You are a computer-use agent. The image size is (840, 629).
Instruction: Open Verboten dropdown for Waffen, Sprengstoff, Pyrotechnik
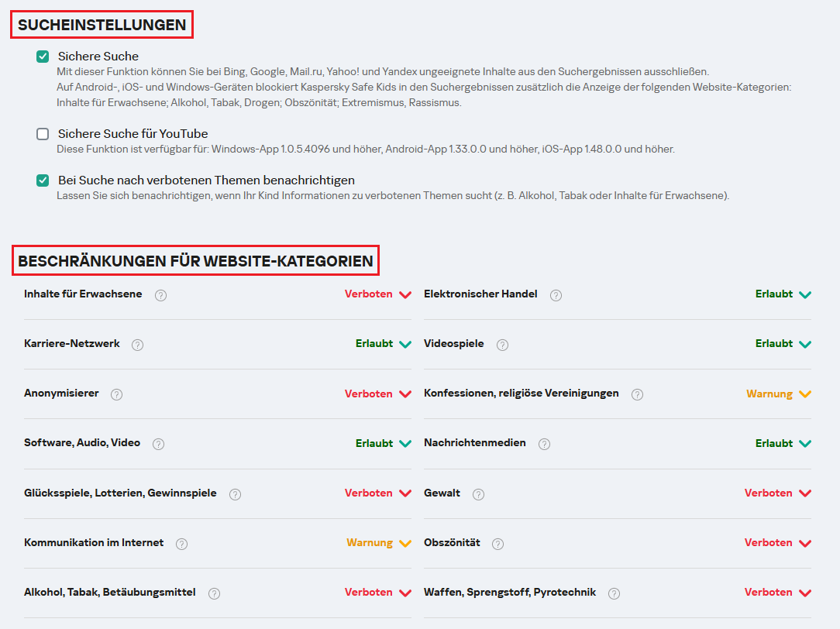coord(777,592)
